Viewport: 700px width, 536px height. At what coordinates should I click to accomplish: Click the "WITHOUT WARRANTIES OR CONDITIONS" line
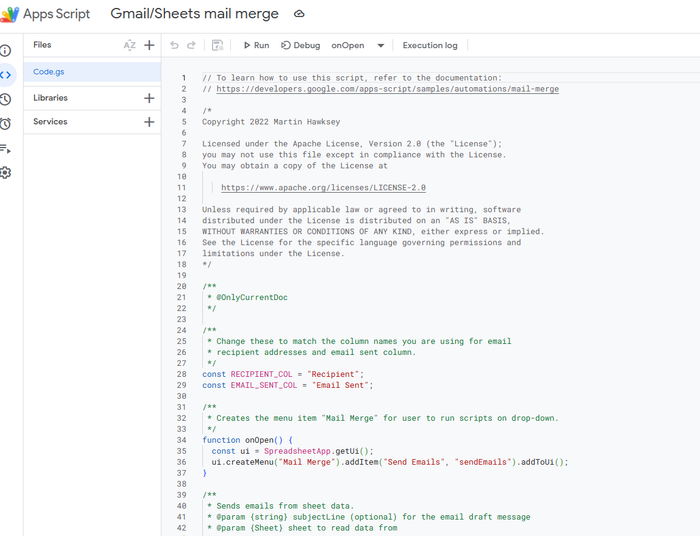coord(373,232)
